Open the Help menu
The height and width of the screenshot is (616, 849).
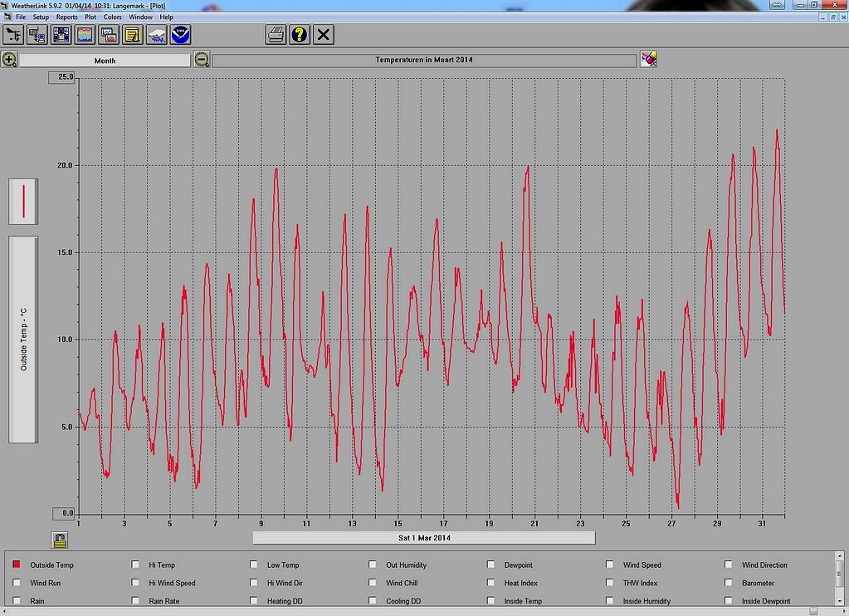166,17
